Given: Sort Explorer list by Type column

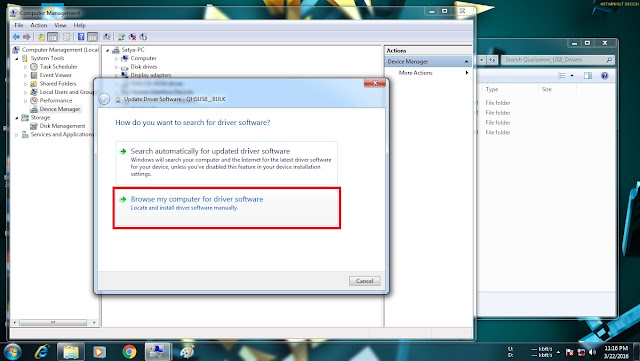Looking at the screenshot, I should point(492,89).
